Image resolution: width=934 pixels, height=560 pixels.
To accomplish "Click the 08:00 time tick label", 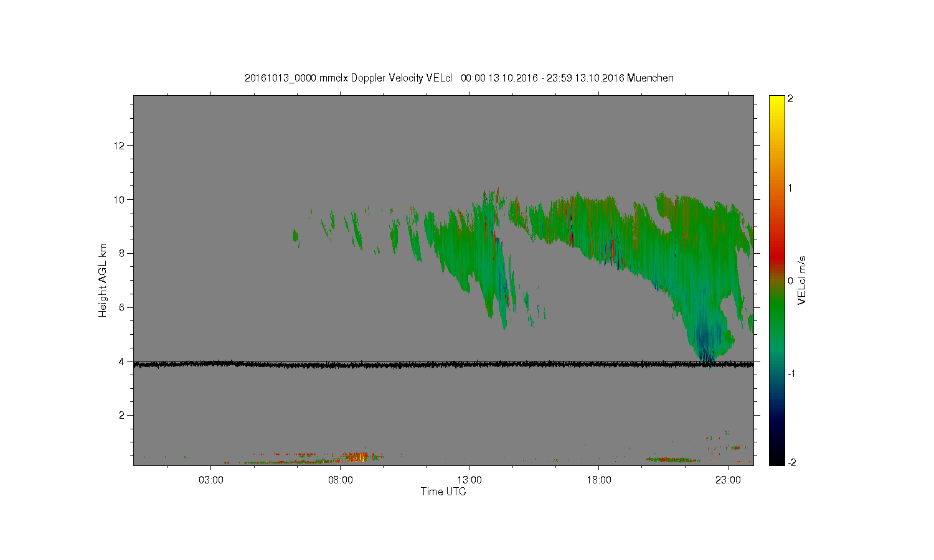I will pyautogui.click(x=341, y=480).
